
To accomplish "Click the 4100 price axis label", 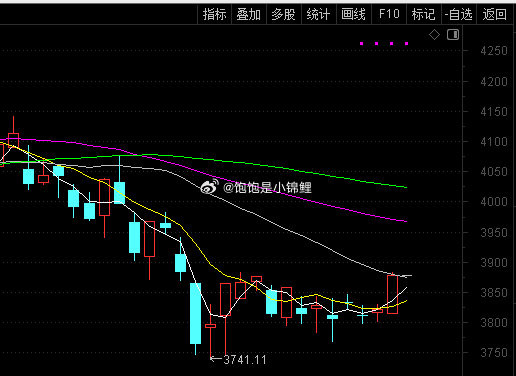I will point(494,142).
